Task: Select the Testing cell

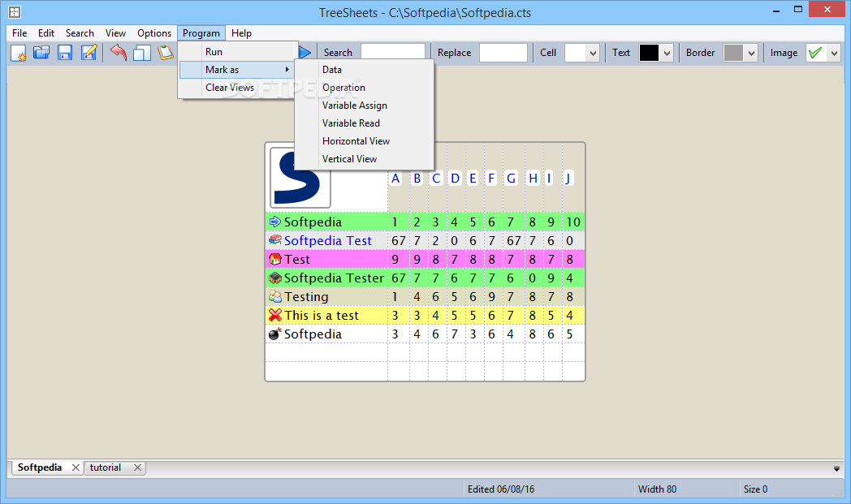Action: tap(327, 296)
